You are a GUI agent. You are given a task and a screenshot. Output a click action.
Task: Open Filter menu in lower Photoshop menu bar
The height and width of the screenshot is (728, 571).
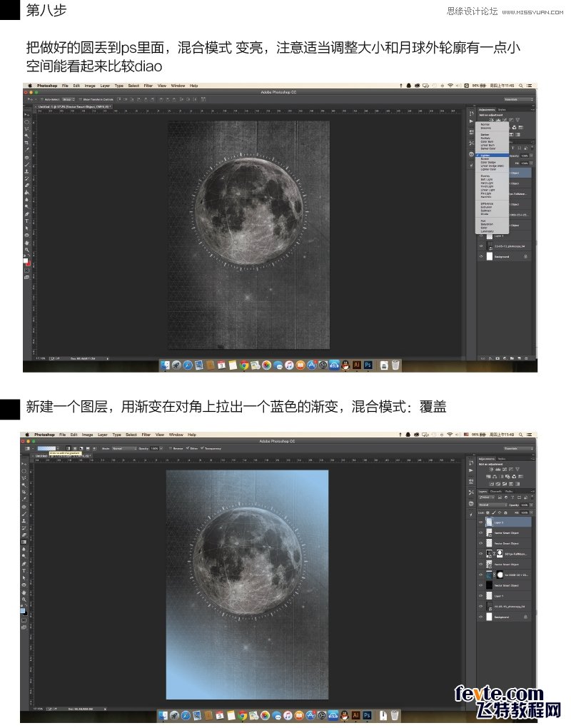click(146, 435)
